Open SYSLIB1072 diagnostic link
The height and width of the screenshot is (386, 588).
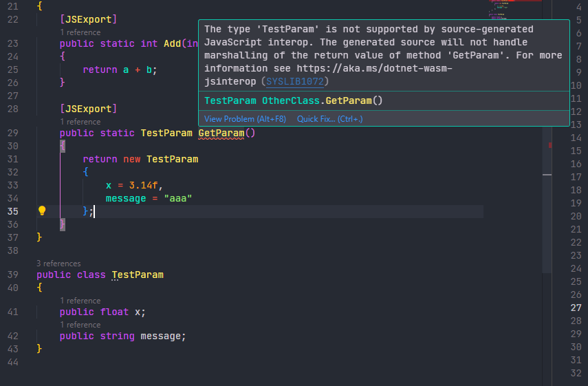pyautogui.click(x=295, y=81)
